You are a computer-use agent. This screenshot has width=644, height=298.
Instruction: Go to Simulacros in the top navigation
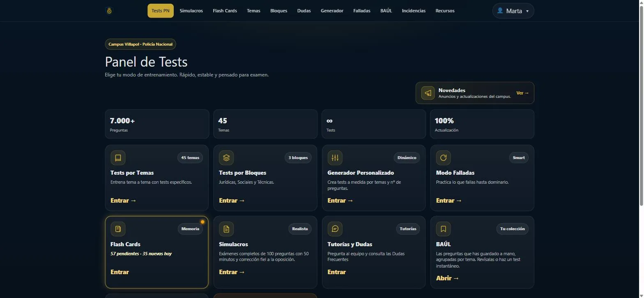(x=191, y=11)
